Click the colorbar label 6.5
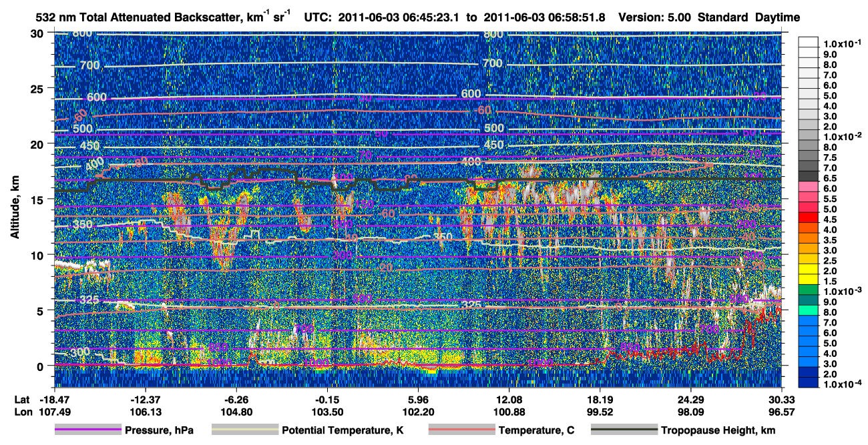This screenshot has height=445, width=868. coord(829,178)
